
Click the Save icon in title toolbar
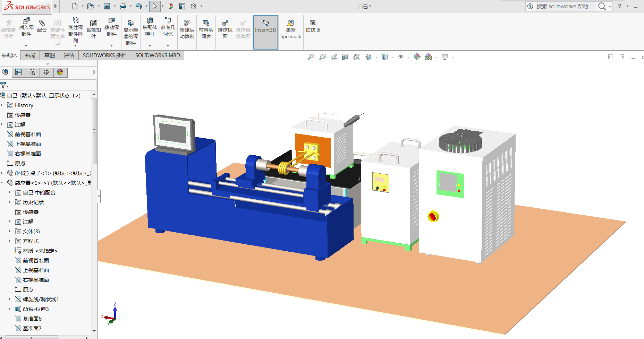tap(107, 6)
